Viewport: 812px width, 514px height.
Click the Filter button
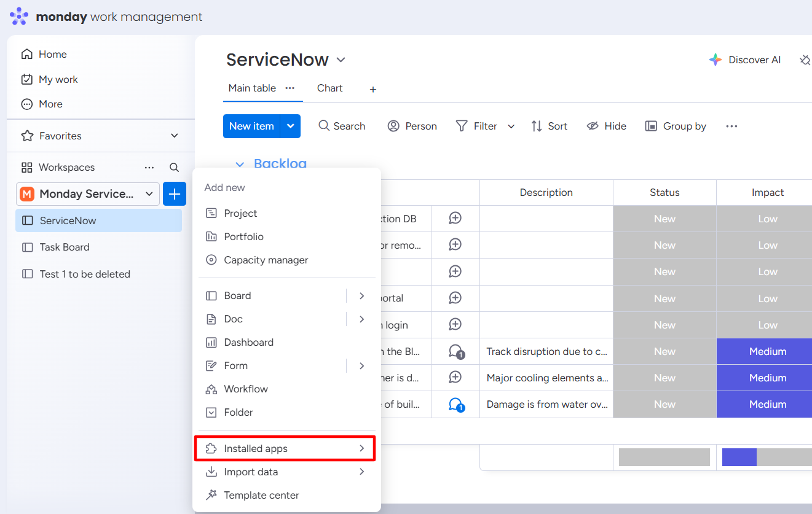(x=476, y=126)
